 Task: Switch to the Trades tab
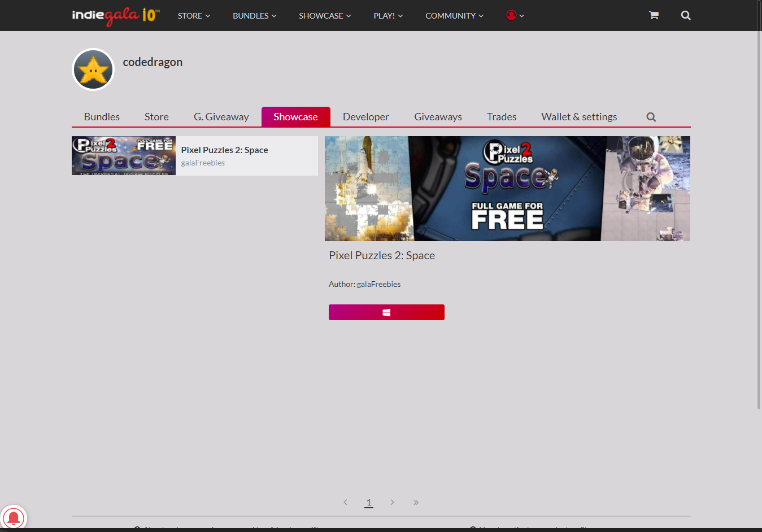[x=502, y=117]
